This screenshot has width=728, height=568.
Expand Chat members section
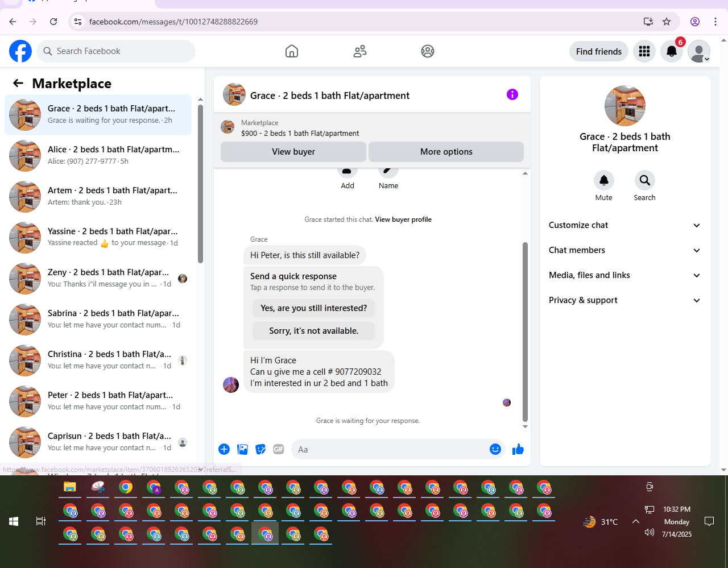coord(624,250)
